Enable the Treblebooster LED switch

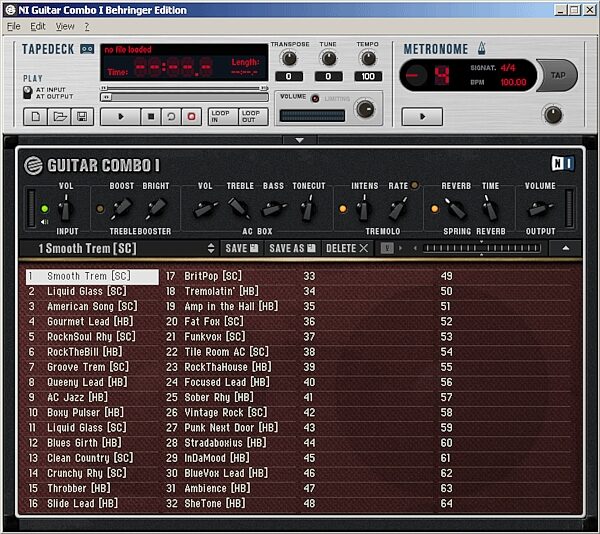[x=100, y=209]
